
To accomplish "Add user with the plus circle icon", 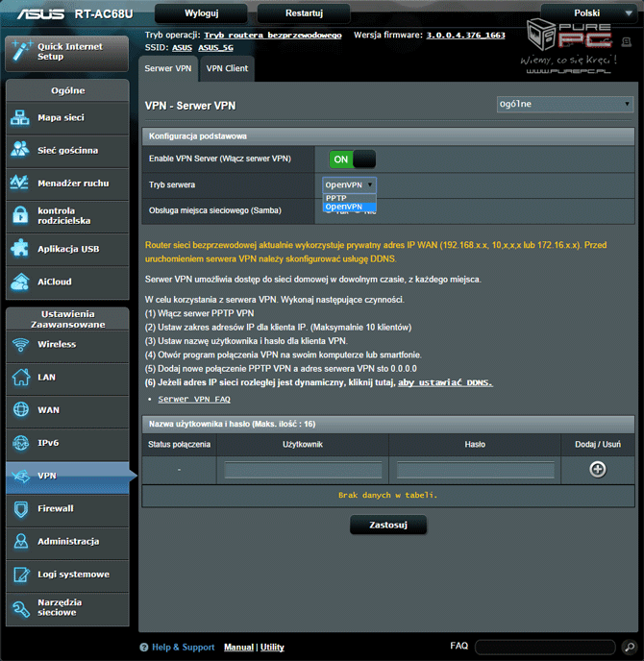I will click(598, 469).
